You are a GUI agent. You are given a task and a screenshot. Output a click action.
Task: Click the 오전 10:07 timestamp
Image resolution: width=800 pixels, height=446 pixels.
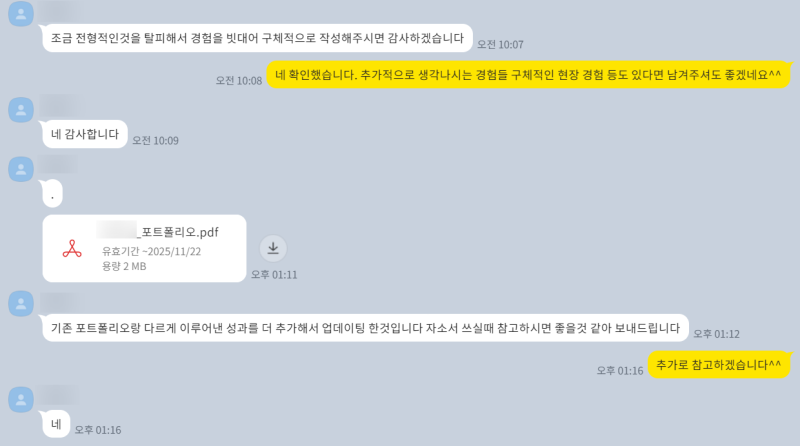click(x=500, y=44)
